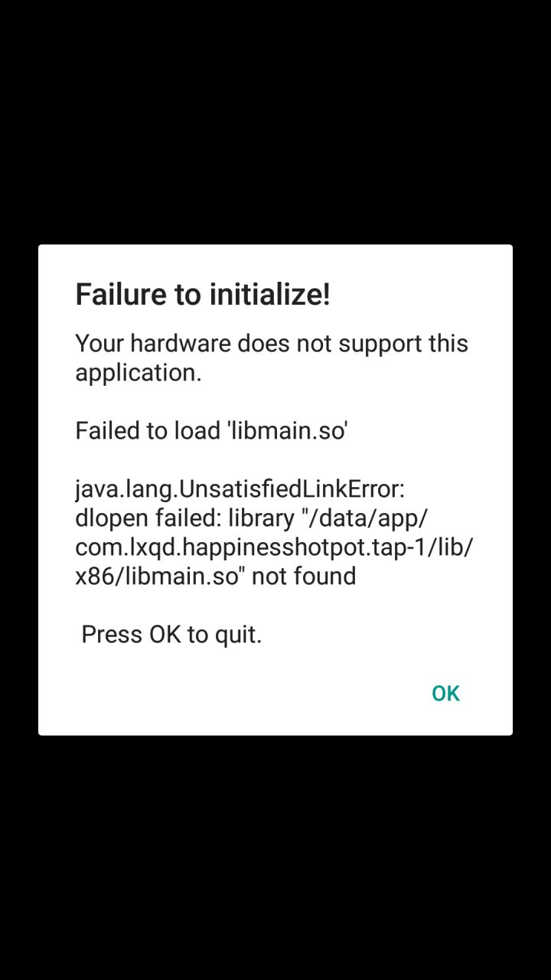Tap the empty white space left of OK

pyautogui.click(x=230, y=693)
